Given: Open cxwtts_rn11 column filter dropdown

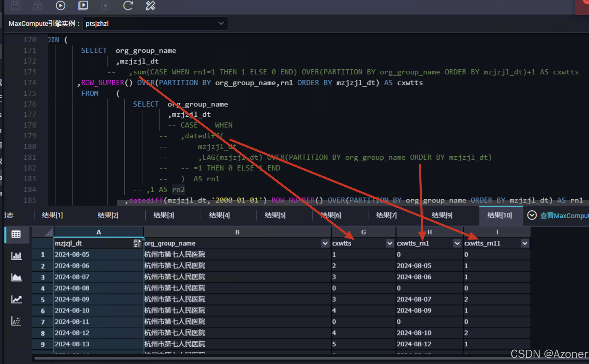Looking at the screenshot, I should pyautogui.click(x=524, y=243).
